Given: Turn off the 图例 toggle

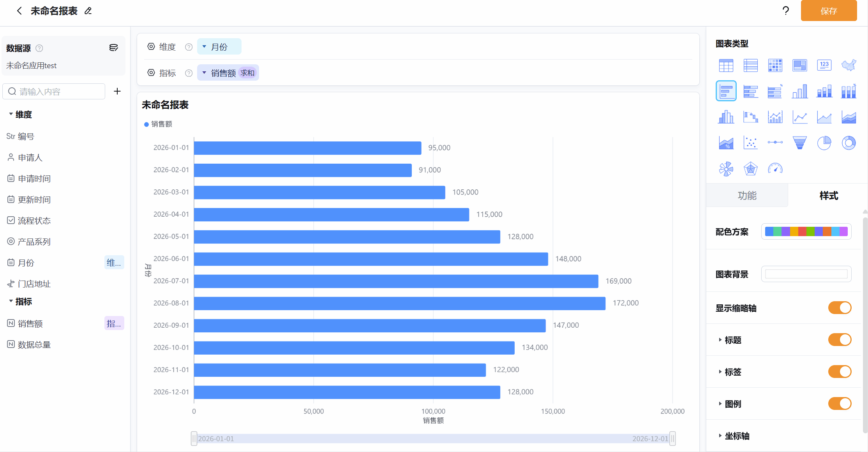Looking at the screenshot, I should [x=840, y=404].
